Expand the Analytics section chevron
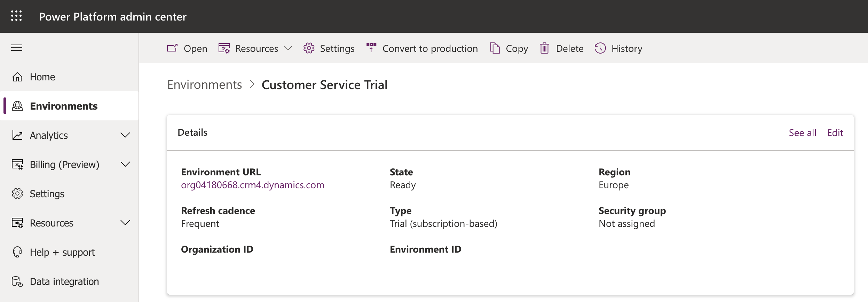 tap(125, 135)
